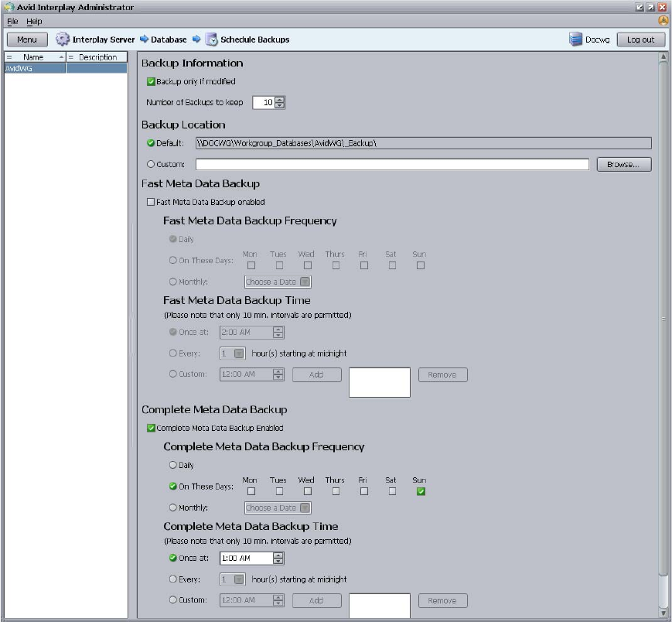Click the Schedule Backups icon in breadcrumb
The width and height of the screenshot is (672, 622).
point(211,39)
